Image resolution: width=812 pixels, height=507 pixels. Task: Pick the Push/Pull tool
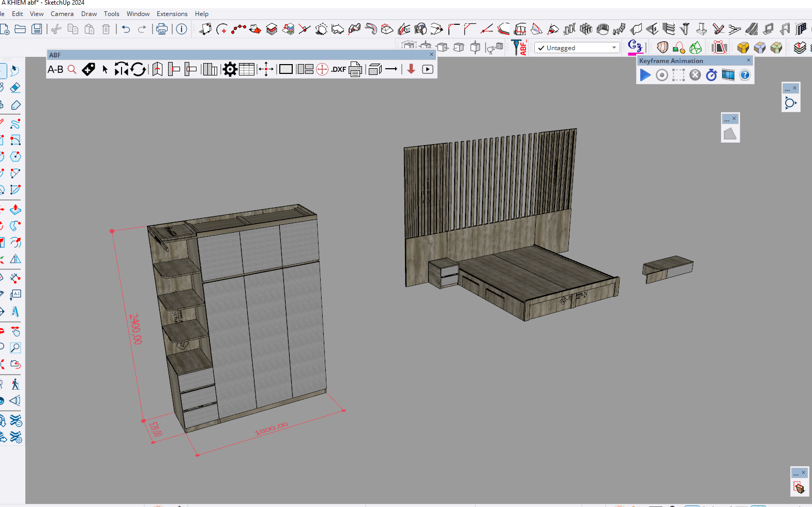(16, 209)
